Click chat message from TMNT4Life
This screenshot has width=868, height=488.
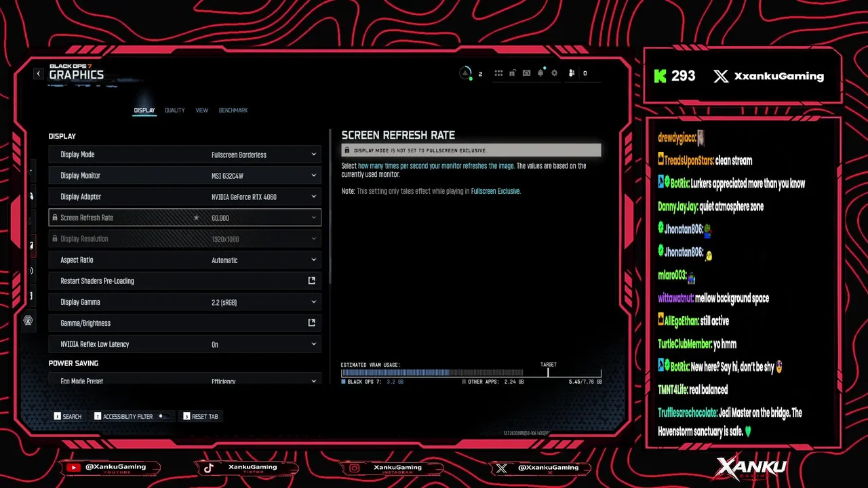click(x=692, y=389)
